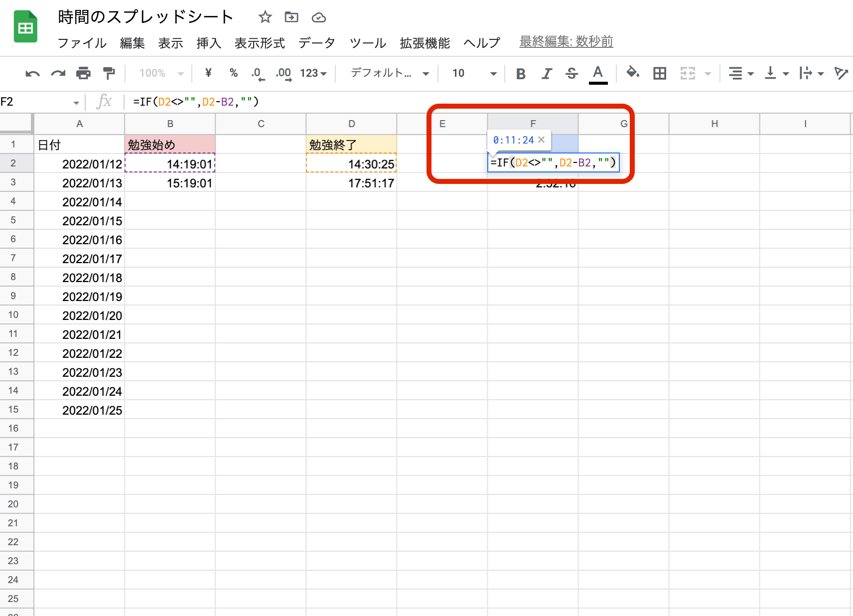The image size is (853, 616).
Task: Open the 最終編集: 数秒前 history link
Action: 567,41
